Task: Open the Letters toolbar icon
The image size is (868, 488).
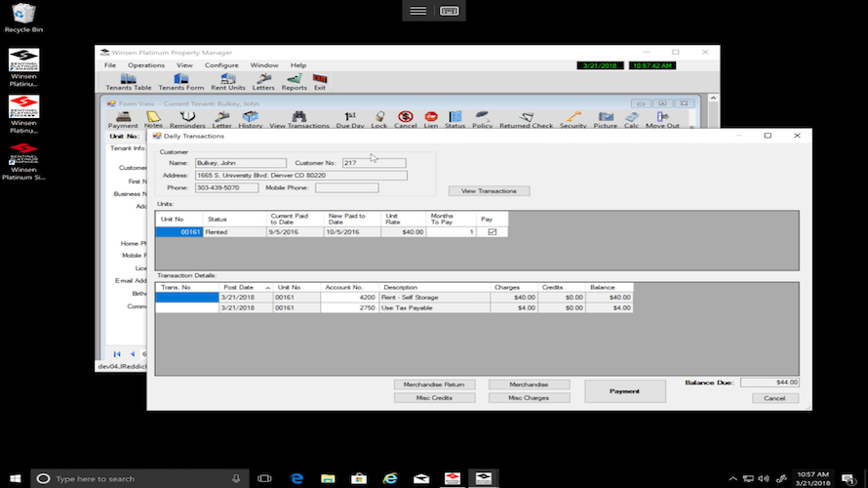Action: tap(263, 82)
